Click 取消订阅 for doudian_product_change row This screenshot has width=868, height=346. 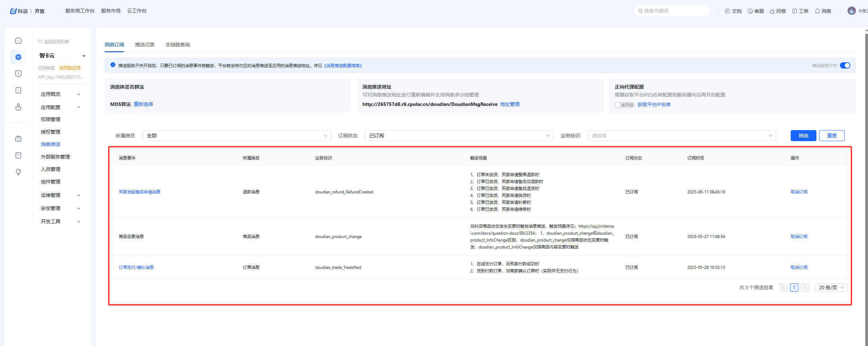click(x=799, y=237)
